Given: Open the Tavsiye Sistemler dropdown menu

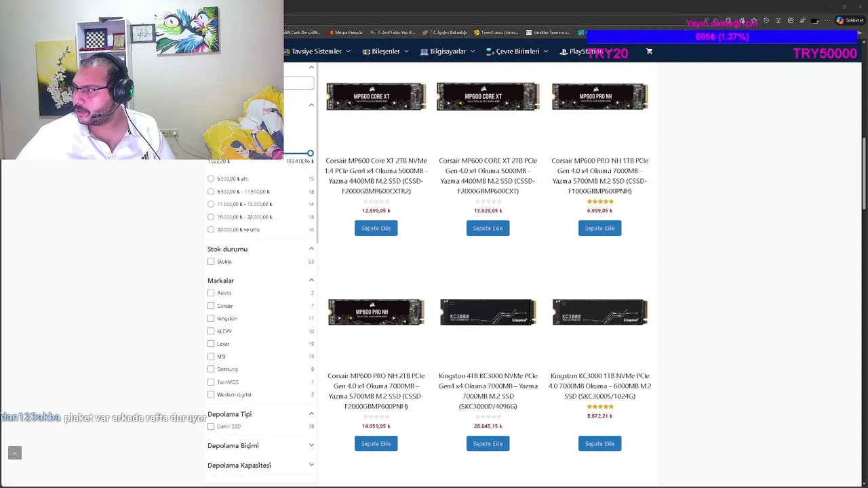Looking at the screenshot, I should (x=317, y=52).
